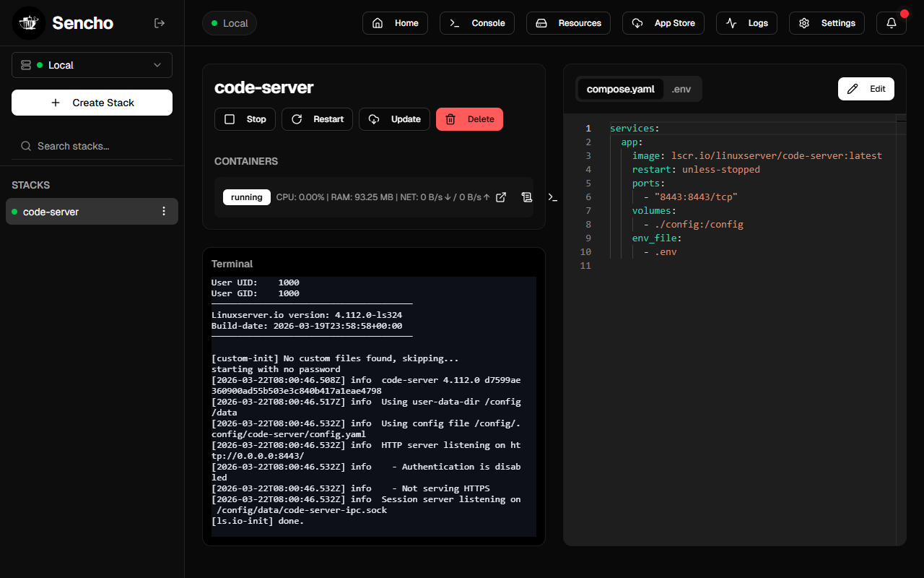
Task: Open the notifications bell
Action: point(892,23)
